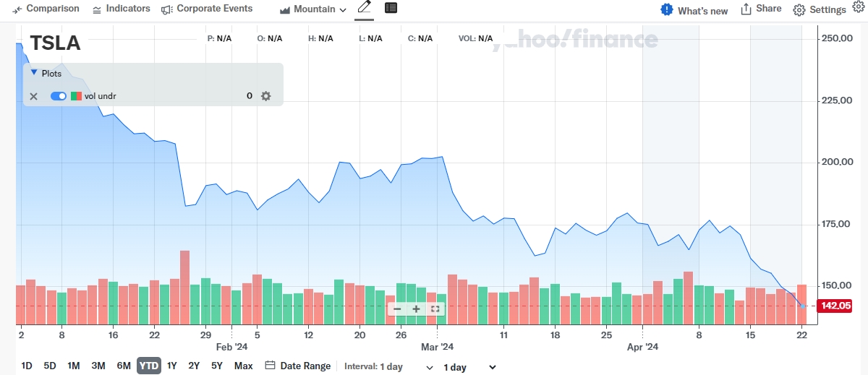This screenshot has height=375, width=868.
Task: Open chart Settings
Action: pyautogui.click(x=820, y=10)
